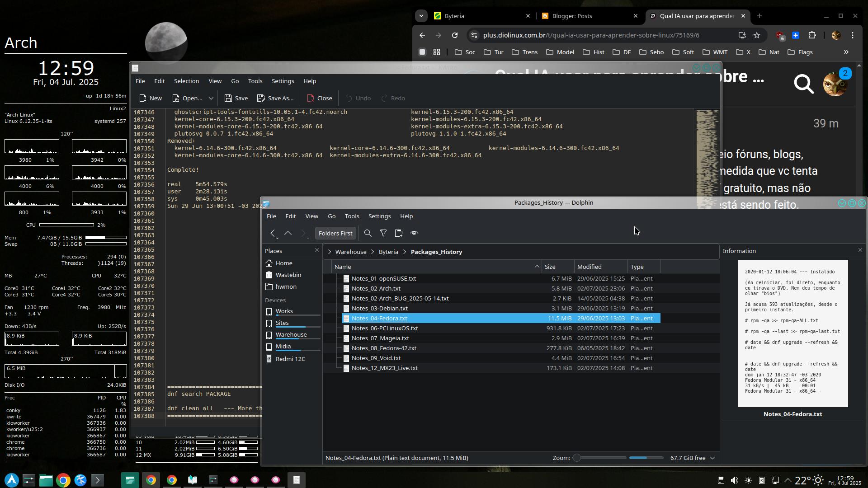
Task: Toggle the preview eye icon in Dolphin
Action: [x=414, y=233]
